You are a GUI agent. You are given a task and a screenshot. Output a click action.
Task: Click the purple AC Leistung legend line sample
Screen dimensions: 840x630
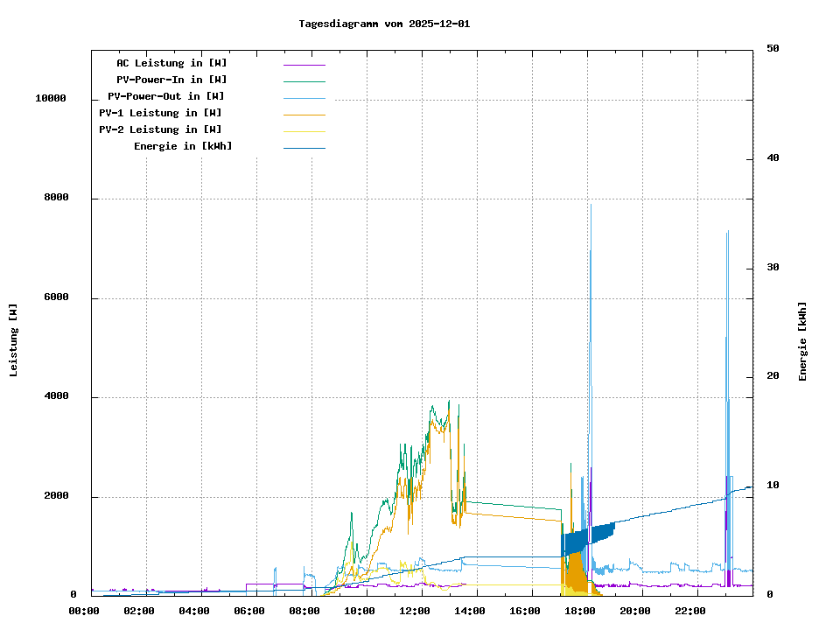click(x=304, y=64)
